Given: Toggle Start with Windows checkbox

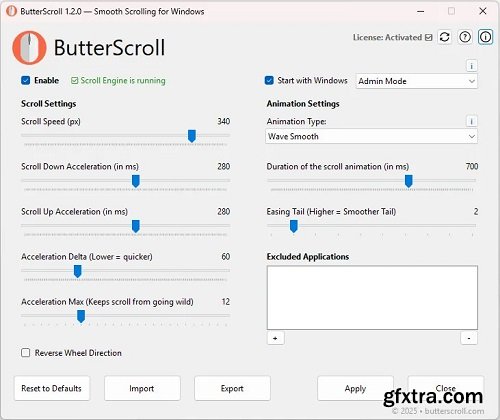Looking at the screenshot, I should pyautogui.click(x=269, y=80).
